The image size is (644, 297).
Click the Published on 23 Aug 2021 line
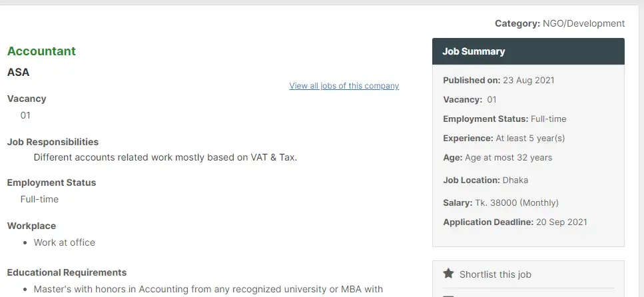pos(499,80)
